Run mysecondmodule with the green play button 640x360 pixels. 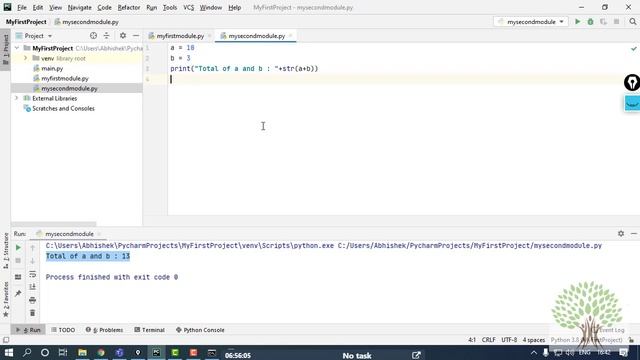point(578,22)
